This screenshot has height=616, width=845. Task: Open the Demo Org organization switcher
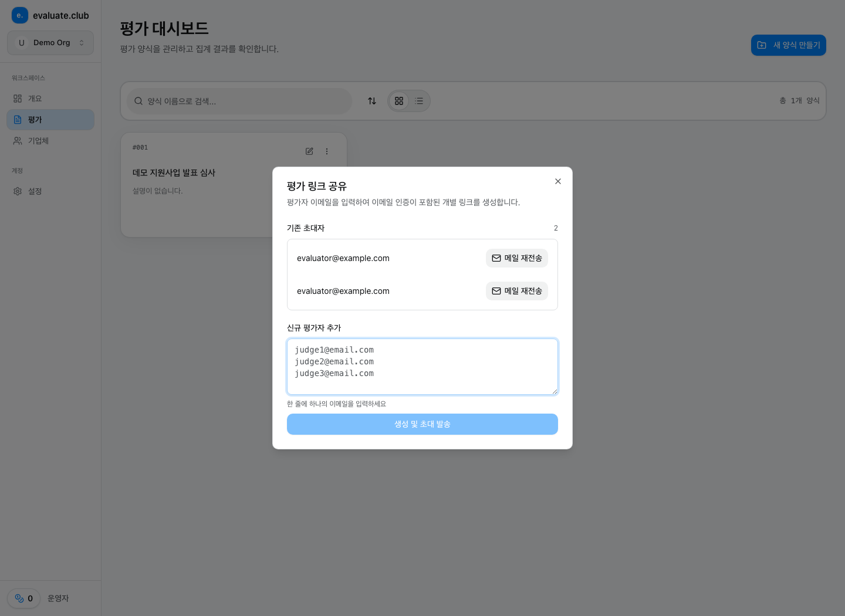tap(50, 43)
